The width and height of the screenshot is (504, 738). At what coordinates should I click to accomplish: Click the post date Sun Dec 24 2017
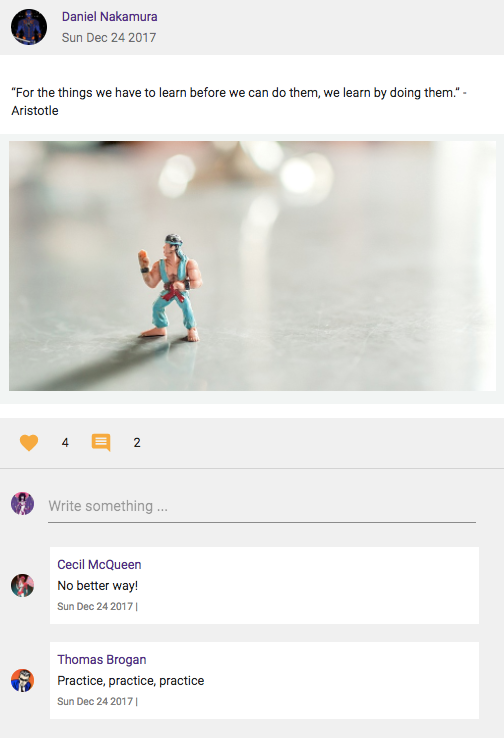point(109,38)
